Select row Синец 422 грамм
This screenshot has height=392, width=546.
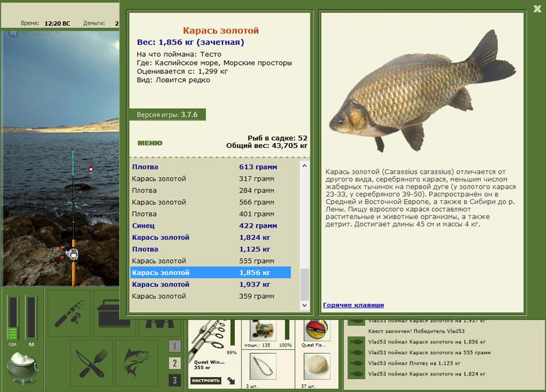point(210,226)
